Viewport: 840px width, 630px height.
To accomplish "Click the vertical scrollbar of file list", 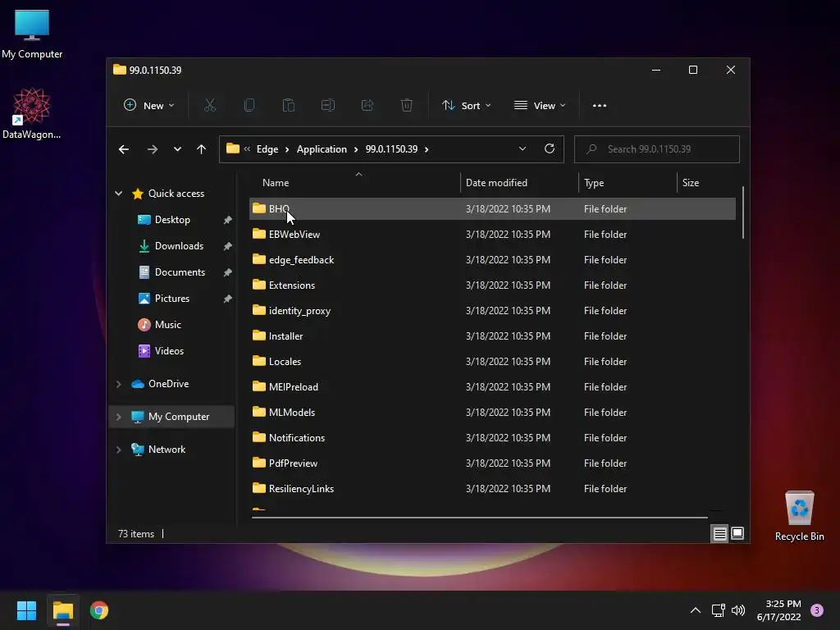I will click(x=743, y=212).
